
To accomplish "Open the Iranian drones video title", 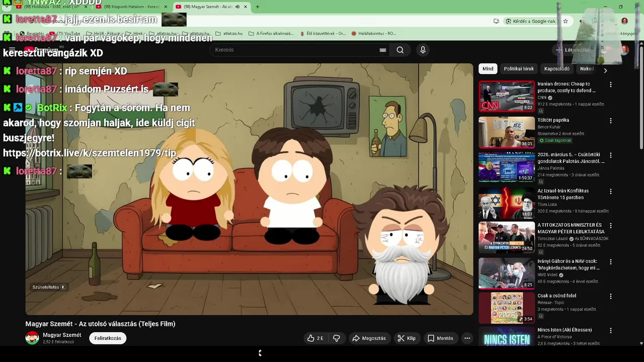I will [567, 87].
